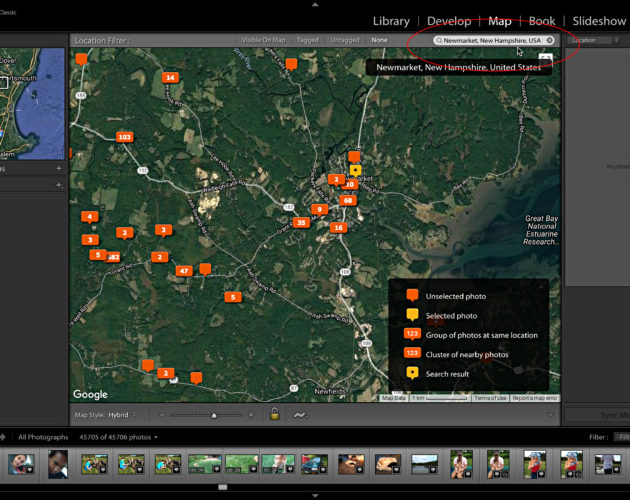630x500 pixels.
Task: Open the Terms of Use link
Action: [x=490, y=398]
